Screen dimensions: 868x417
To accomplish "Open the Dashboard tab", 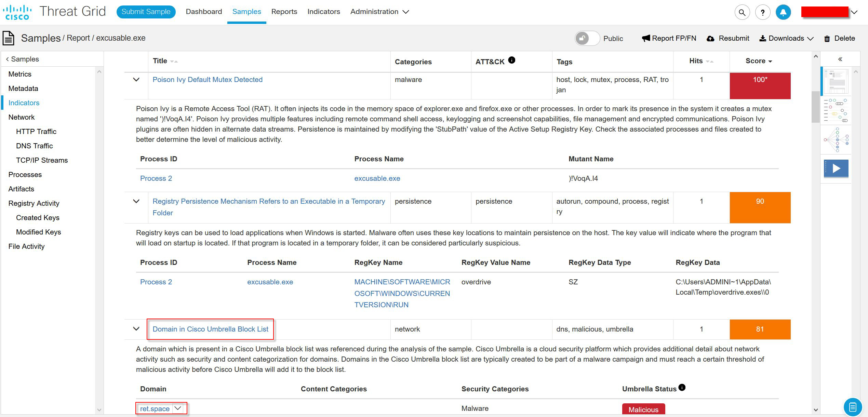I will click(204, 12).
